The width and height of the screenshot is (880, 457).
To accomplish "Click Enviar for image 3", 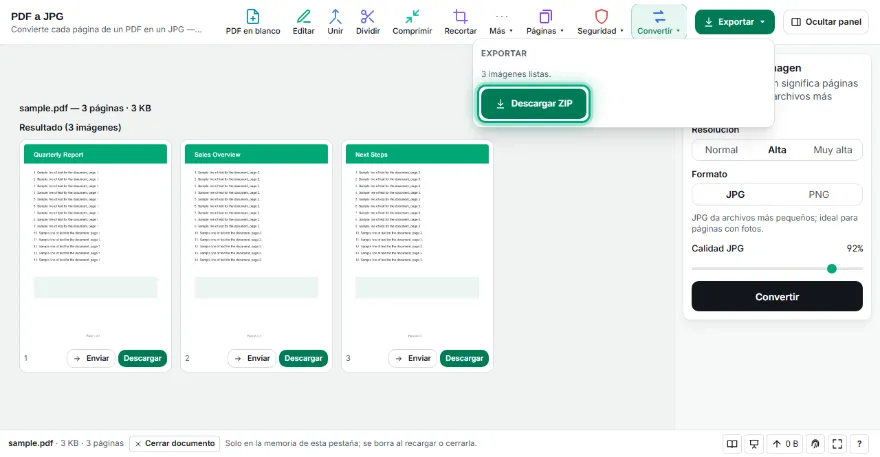I will click(x=412, y=358).
